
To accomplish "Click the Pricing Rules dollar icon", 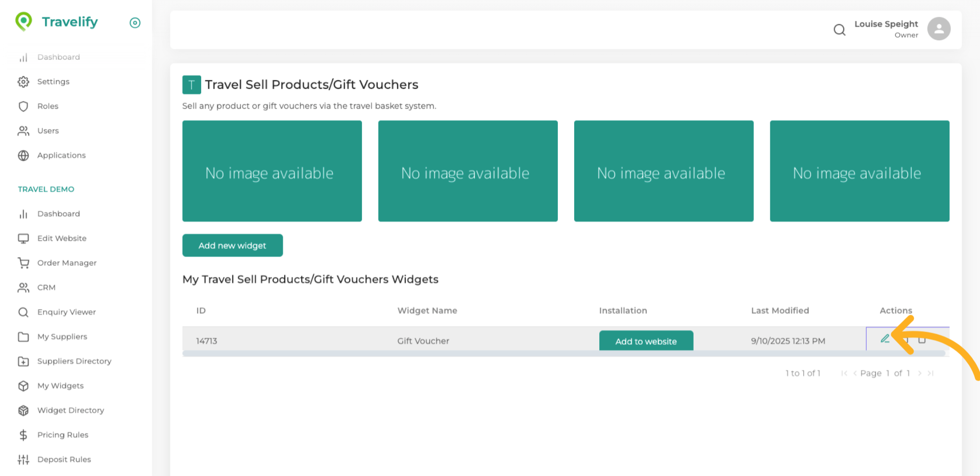I will [23, 435].
